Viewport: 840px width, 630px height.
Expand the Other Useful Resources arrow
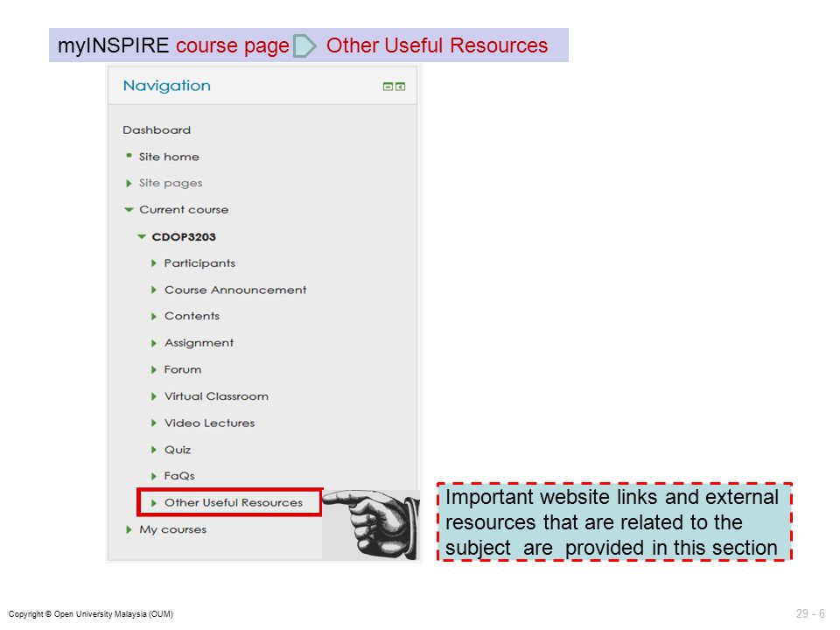pyautogui.click(x=154, y=503)
